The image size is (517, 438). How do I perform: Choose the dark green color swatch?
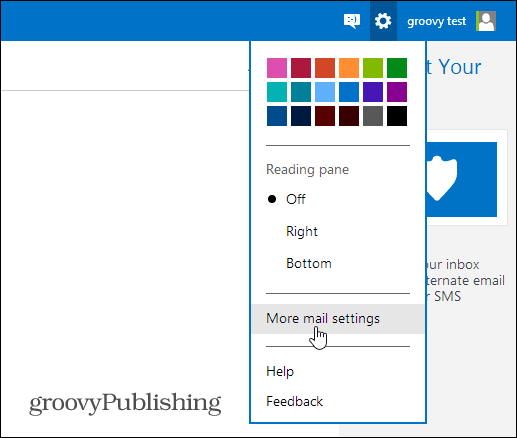(x=397, y=68)
